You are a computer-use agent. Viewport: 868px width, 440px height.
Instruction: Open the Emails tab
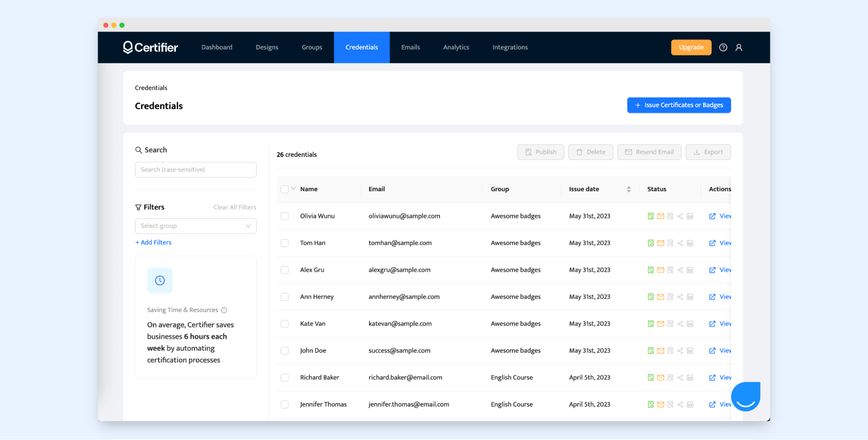[410, 47]
